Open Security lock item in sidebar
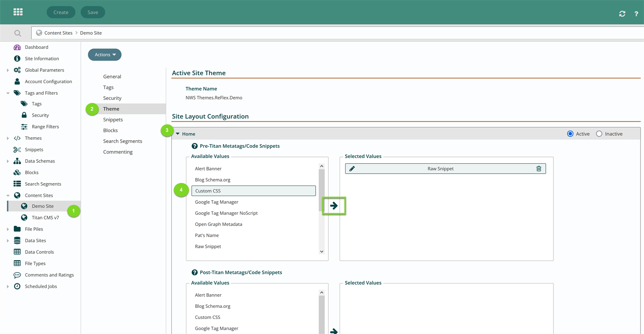The width and height of the screenshot is (644, 334). pos(40,115)
